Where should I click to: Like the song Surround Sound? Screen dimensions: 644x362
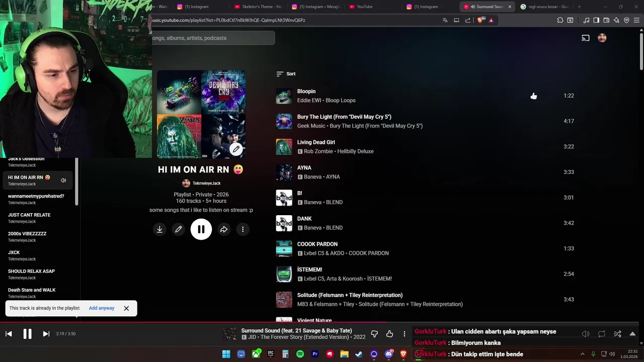pos(389,334)
